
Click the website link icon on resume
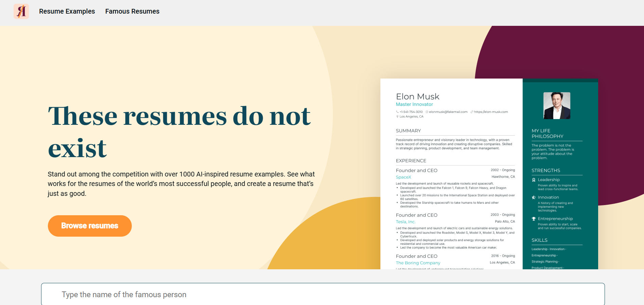tap(472, 112)
